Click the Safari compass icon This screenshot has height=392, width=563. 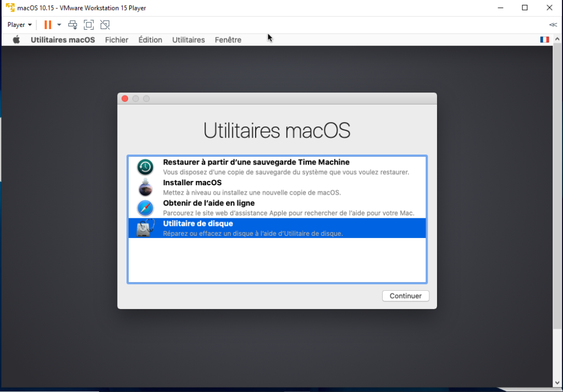tap(145, 208)
